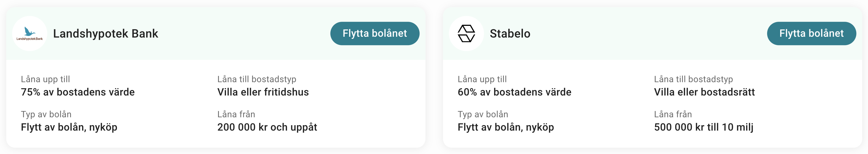The width and height of the screenshot is (868, 154).
Task: Open the Landshypotek Bank heading
Action: coord(106,33)
